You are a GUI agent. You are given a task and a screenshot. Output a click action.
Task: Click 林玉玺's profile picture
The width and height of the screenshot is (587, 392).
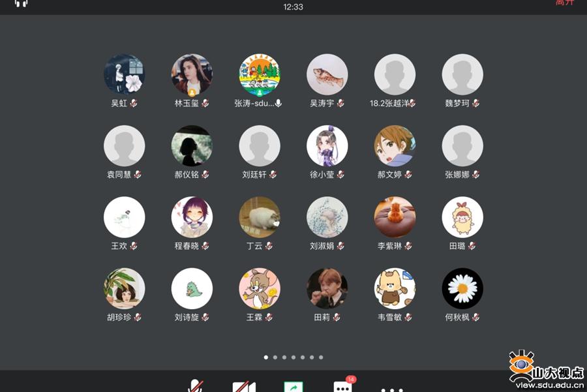click(x=192, y=74)
